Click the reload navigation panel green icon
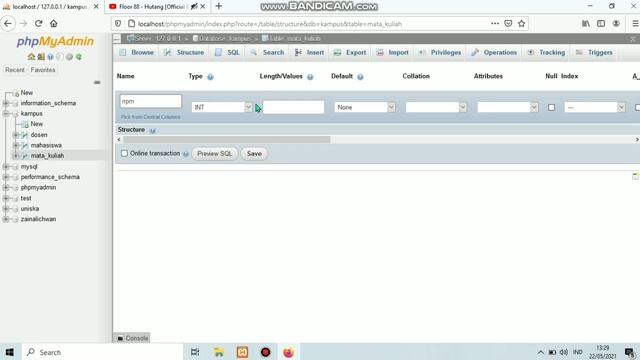640x360 pixels. (x=79, y=57)
